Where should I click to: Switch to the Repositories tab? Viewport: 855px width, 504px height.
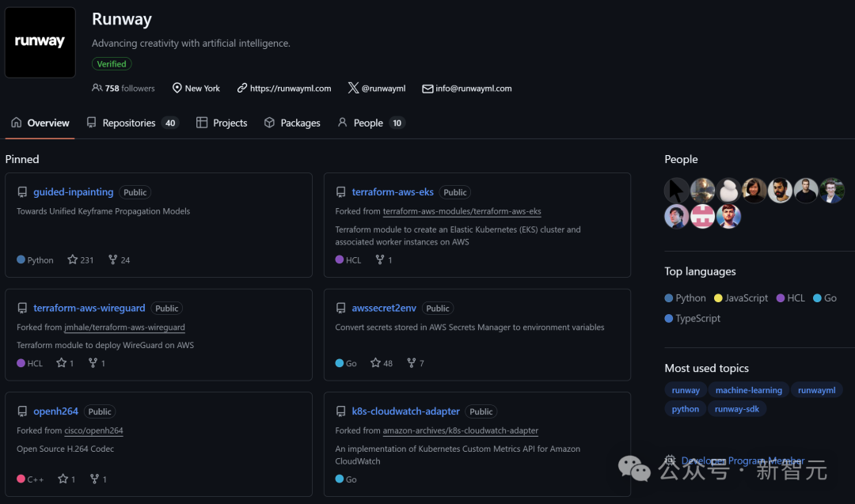pos(132,123)
